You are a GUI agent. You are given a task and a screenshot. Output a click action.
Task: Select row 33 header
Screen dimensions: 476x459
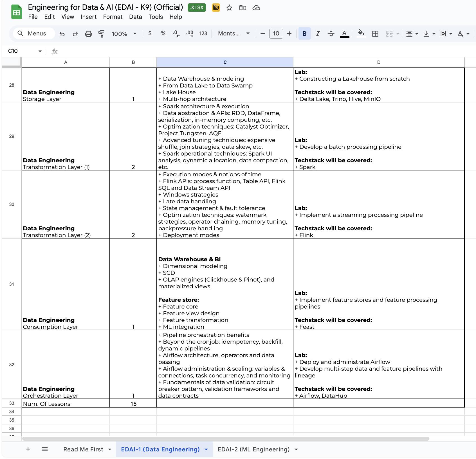(12, 403)
